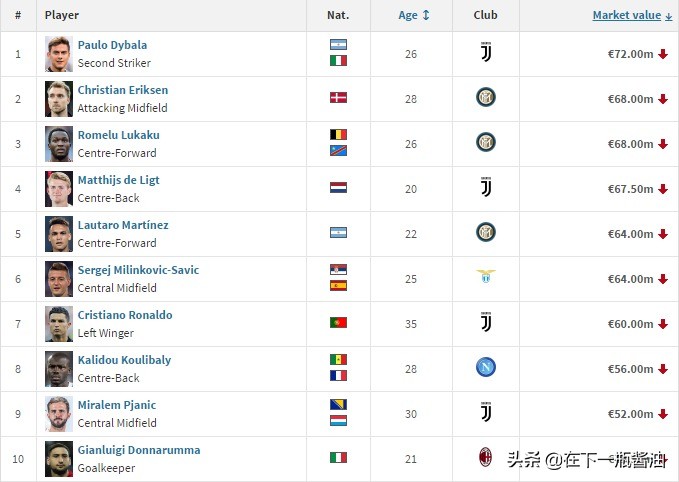This screenshot has width=679, height=482.
Task: Click the Netherlands flag in de Ligt's row
Action: point(338,188)
